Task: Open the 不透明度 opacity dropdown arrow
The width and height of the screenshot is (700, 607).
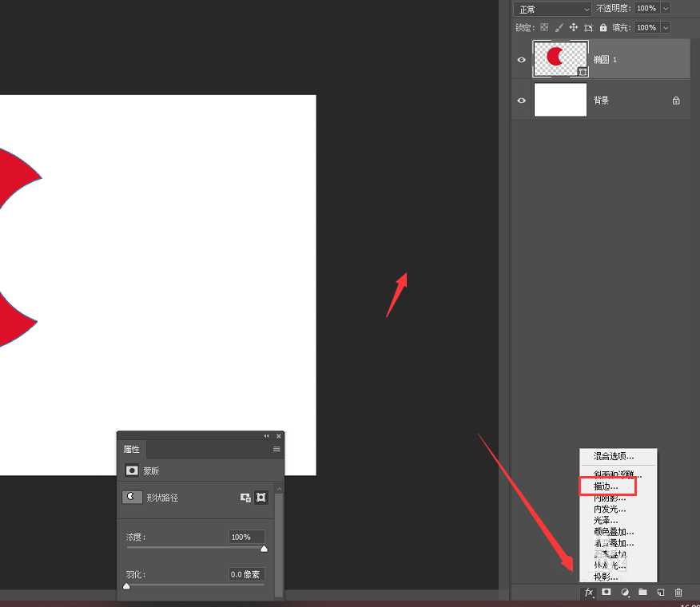Action: coord(665,9)
